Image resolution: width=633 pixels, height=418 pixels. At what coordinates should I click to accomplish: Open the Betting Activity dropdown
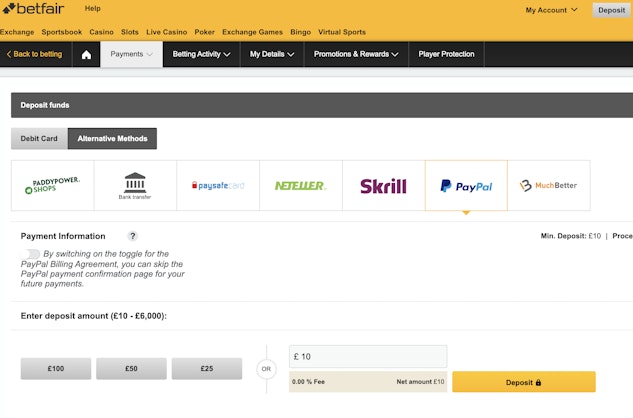[x=201, y=54]
